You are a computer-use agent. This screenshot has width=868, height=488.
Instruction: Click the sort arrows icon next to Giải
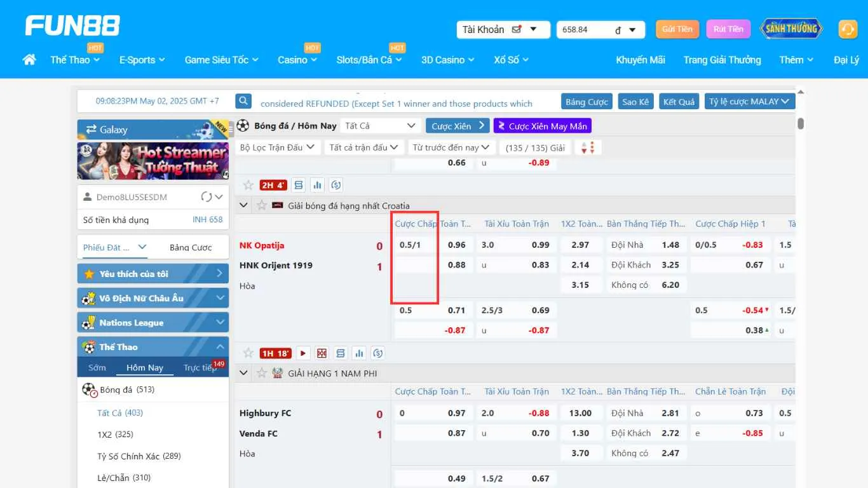click(x=588, y=147)
